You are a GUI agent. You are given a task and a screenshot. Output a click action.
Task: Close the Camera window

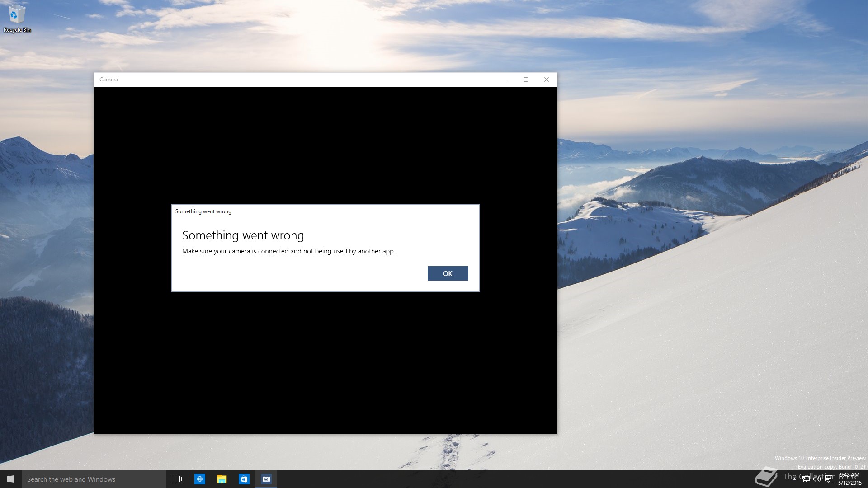click(547, 80)
